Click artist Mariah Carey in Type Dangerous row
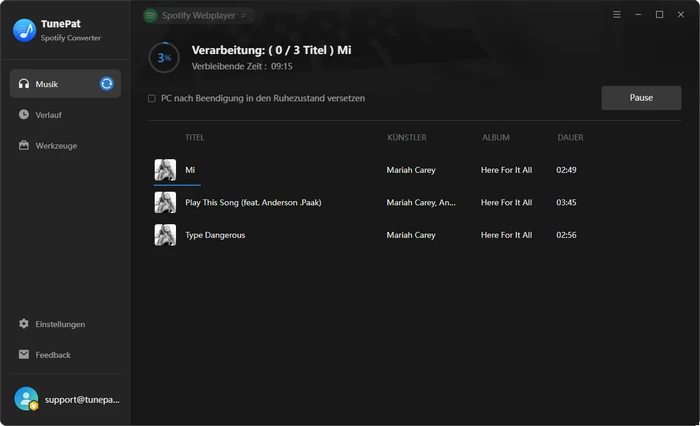 (411, 235)
